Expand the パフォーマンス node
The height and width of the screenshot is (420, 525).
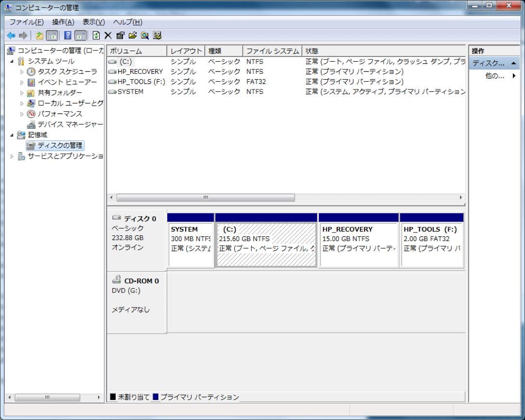pos(22,114)
